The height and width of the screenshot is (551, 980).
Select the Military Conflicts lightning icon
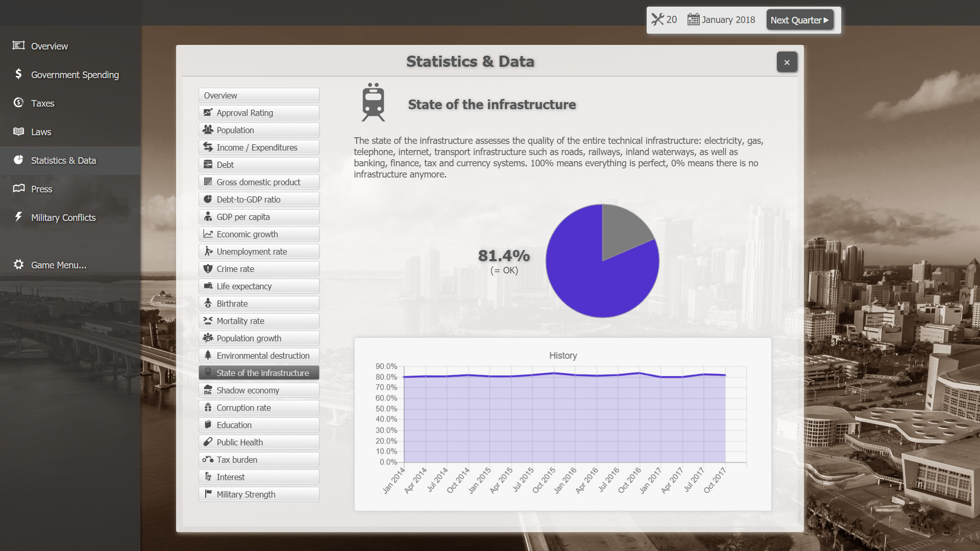tap(19, 217)
